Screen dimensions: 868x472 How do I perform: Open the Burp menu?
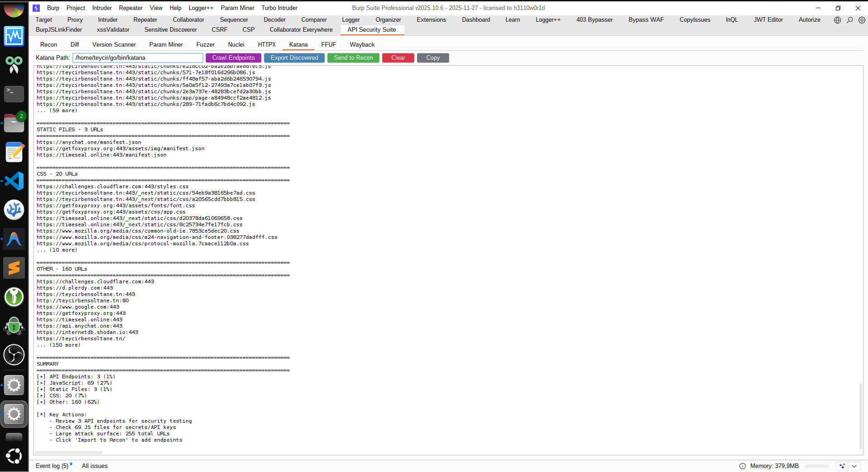[x=53, y=8]
